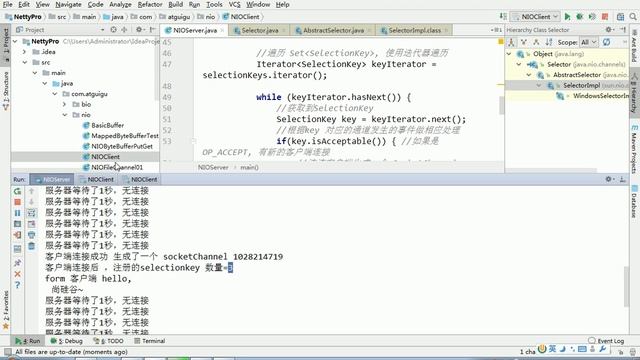Hide the Hierarchy panel

[623, 30]
